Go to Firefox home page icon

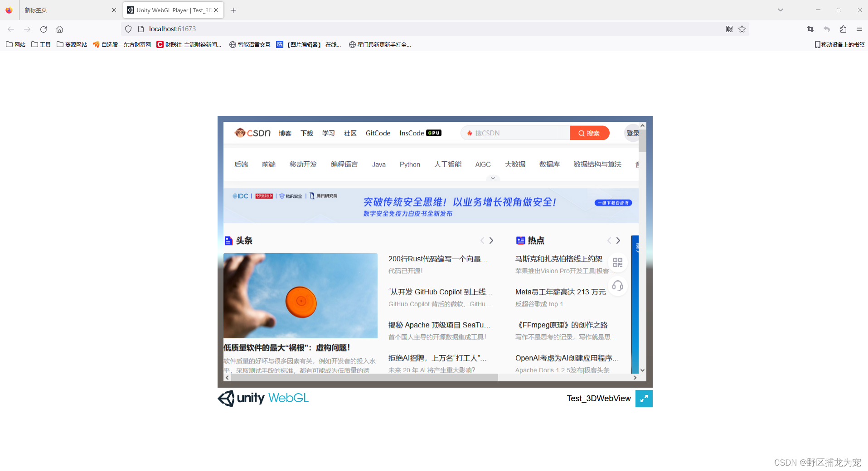(x=59, y=29)
